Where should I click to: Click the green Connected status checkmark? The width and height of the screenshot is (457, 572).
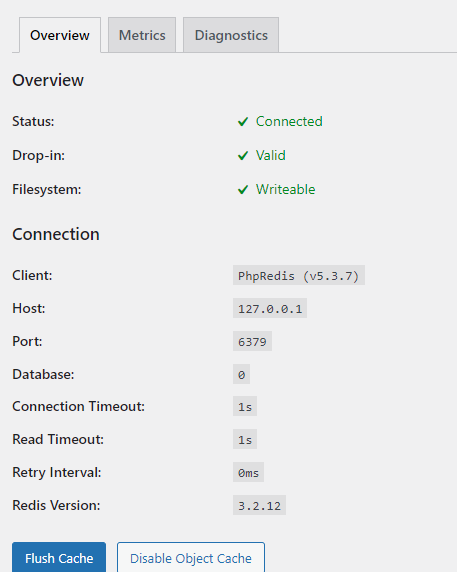click(243, 121)
